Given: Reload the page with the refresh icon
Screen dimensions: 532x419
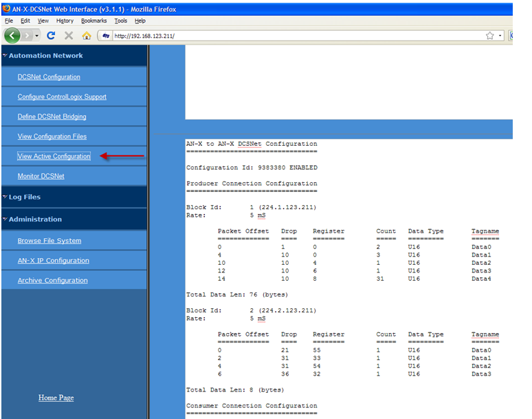Looking at the screenshot, I should point(51,35).
